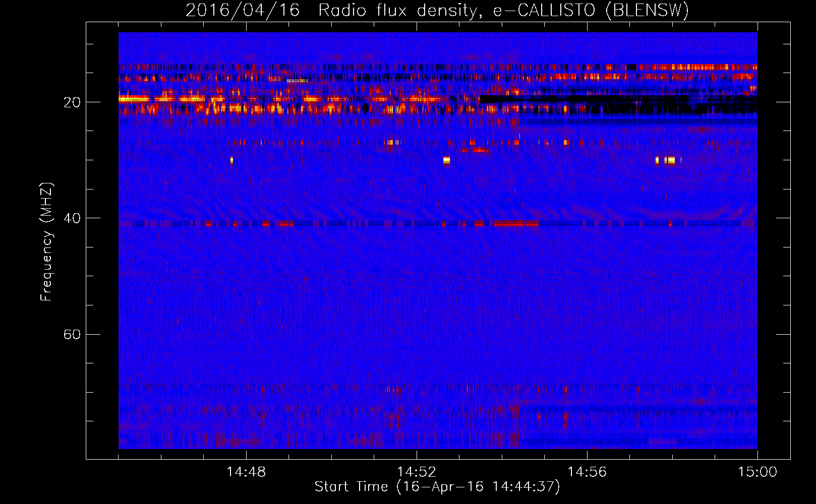
Task: Click the 'Frequency (MHZ)' y-axis label
Action: [46, 242]
